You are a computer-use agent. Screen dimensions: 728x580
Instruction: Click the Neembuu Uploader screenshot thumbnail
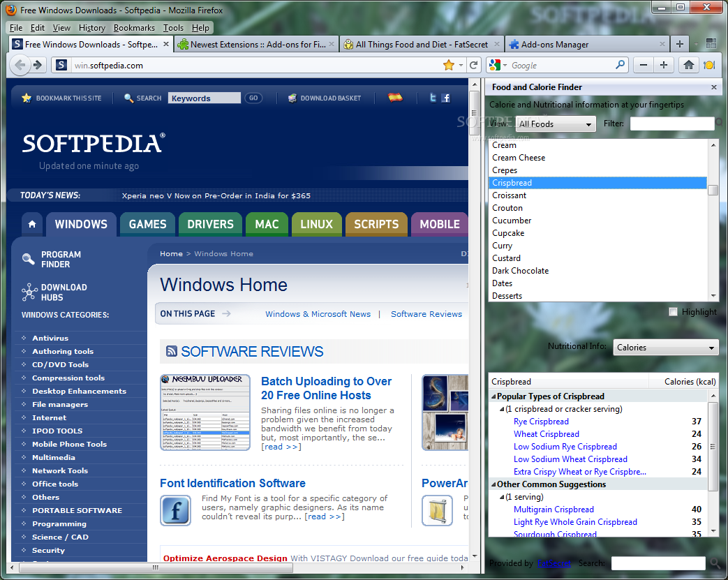(x=205, y=412)
